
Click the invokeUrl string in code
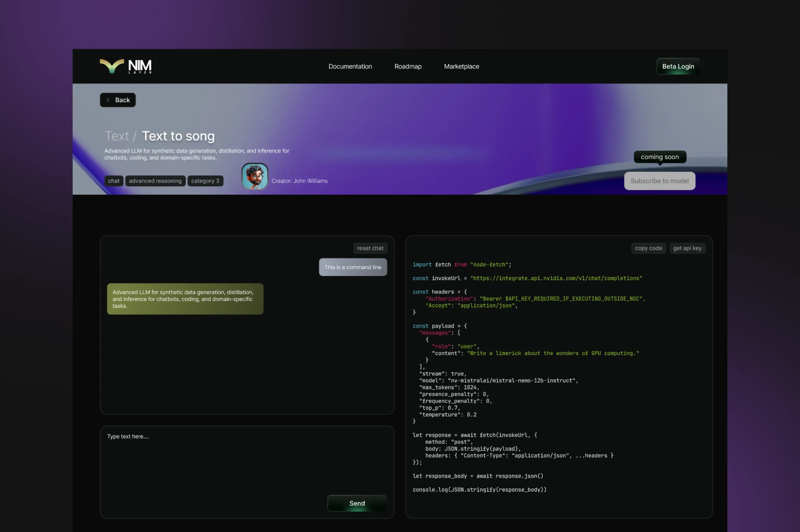click(556, 278)
